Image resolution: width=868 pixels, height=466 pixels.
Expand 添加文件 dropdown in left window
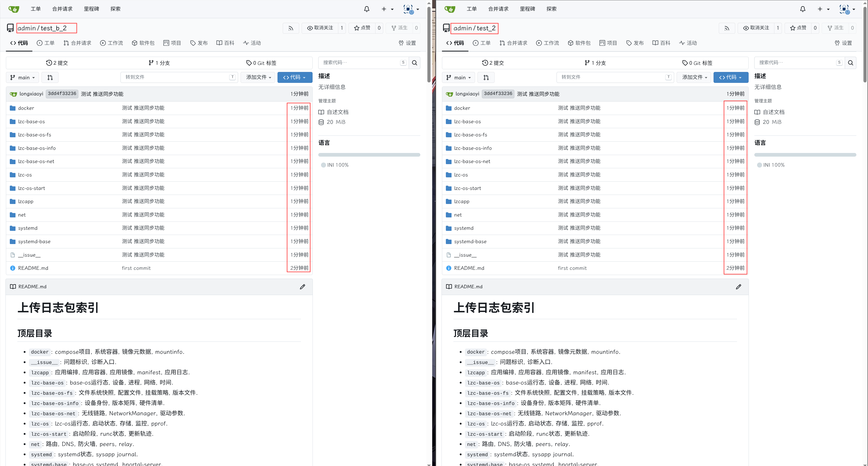[258, 77]
